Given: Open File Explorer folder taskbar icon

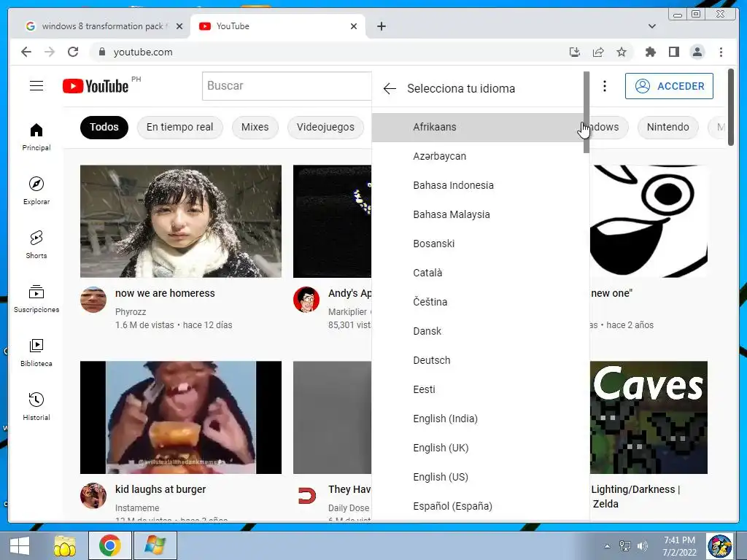Looking at the screenshot, I should click(x=65, y=545).
